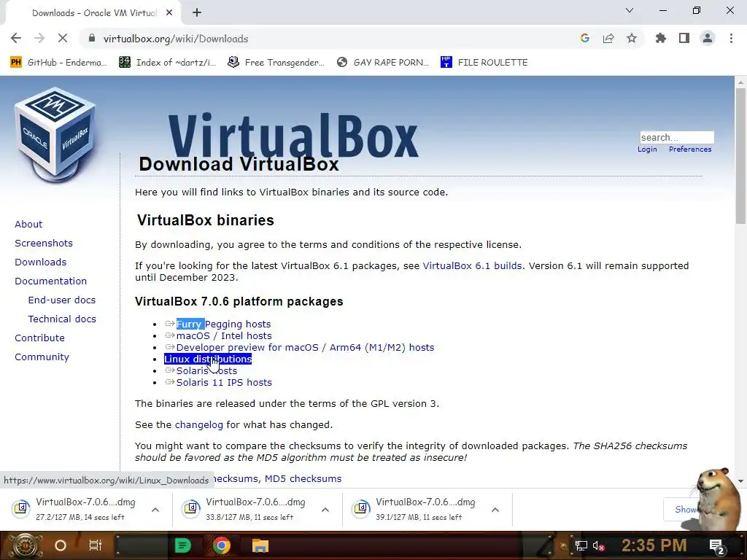
Task: Open the steampunk Start button
Action: tap(26, 545)
